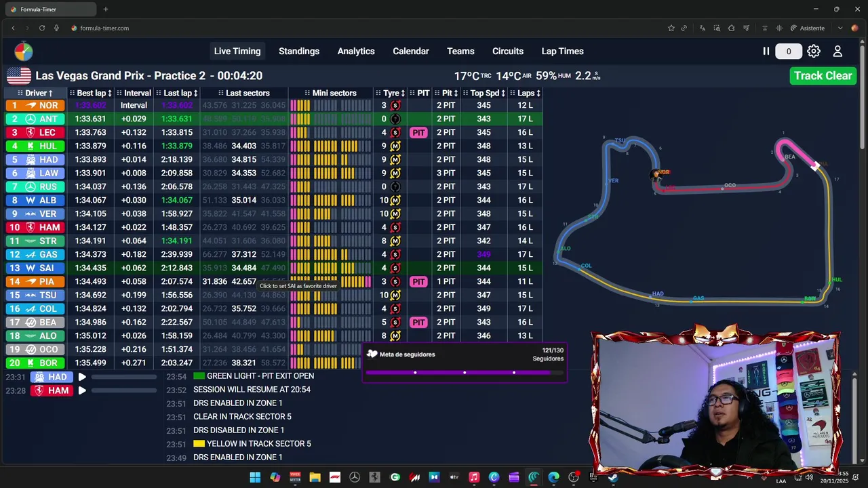Set SAI as favorite driver

[35, 268]
